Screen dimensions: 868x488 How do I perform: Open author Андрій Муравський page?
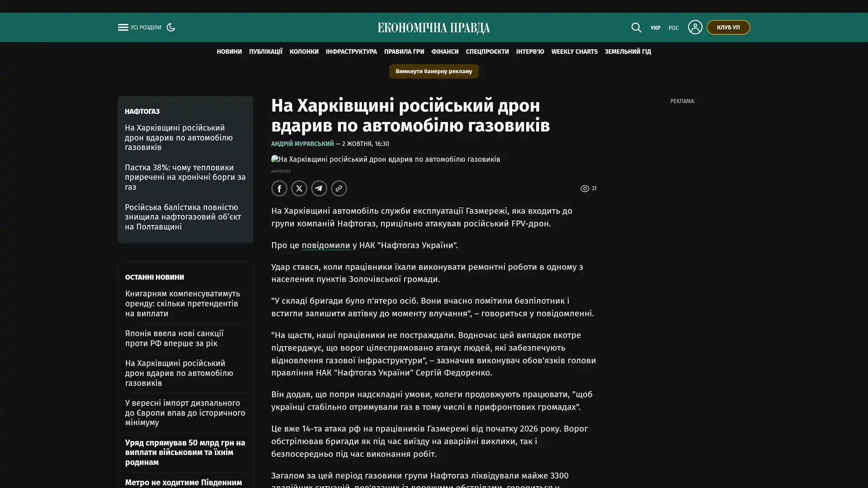click(x=302, y=144)
